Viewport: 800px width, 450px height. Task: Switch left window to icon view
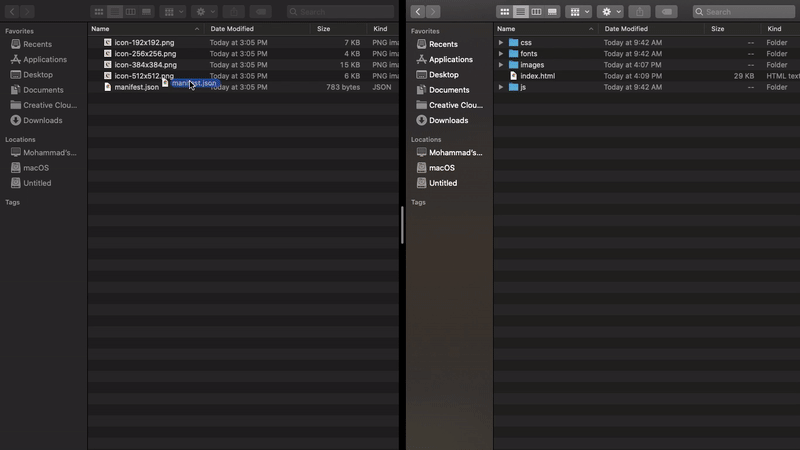click(x=98, y=12)
